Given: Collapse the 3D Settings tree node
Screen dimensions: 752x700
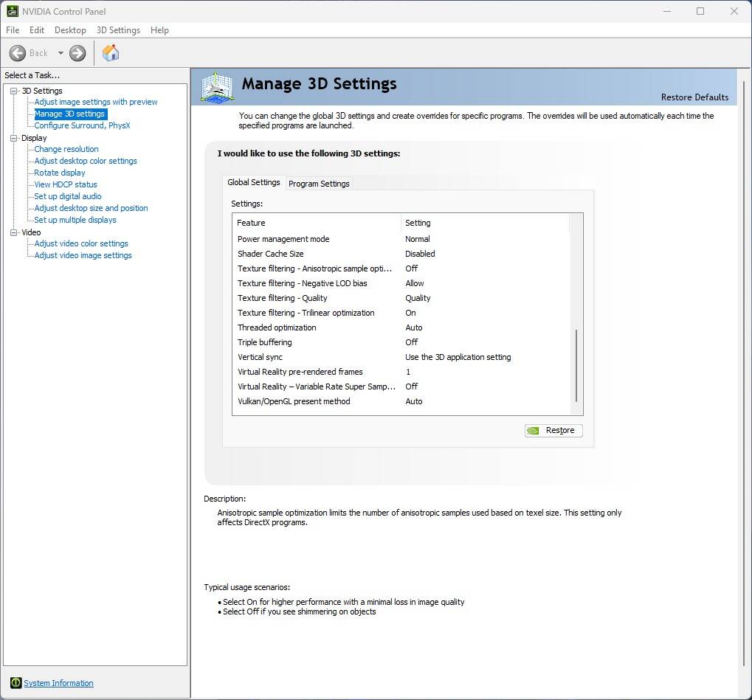Looking at the screenshot, I should click(x=13, y=91).
